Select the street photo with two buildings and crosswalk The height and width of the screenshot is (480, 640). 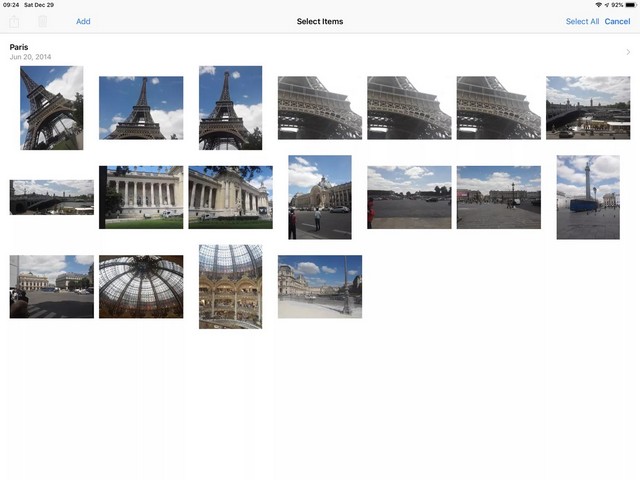point(52,287)
